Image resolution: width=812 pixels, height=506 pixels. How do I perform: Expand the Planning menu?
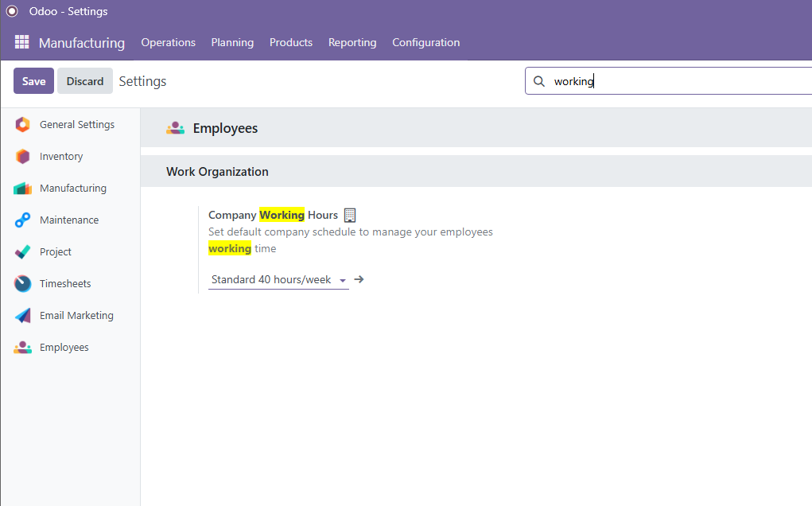(232, 43)
